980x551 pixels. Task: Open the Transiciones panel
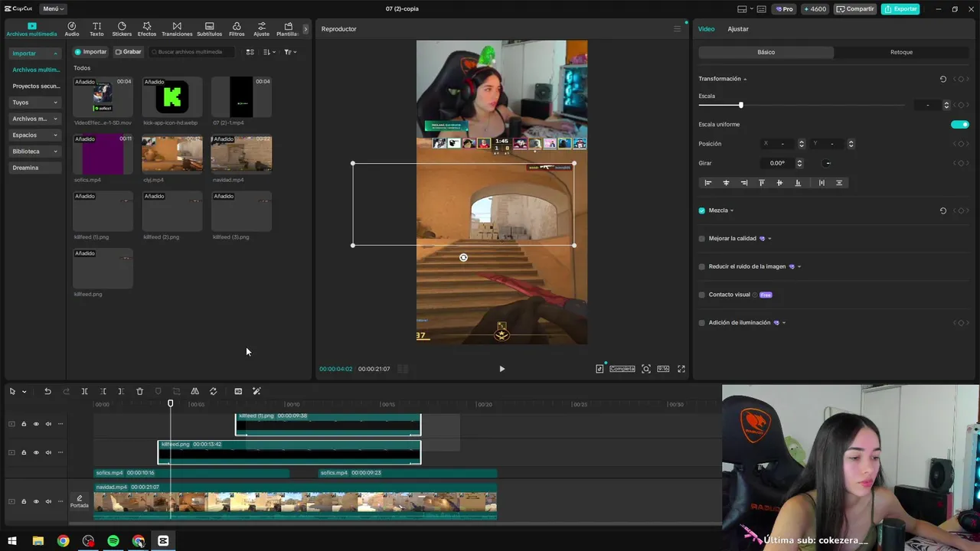[x=177, y=29]
